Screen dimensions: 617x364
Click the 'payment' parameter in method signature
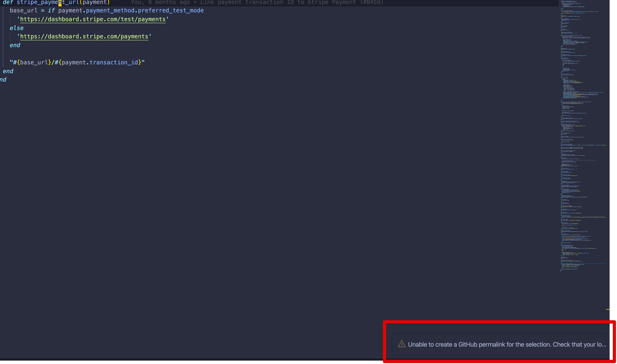[94, 2]
